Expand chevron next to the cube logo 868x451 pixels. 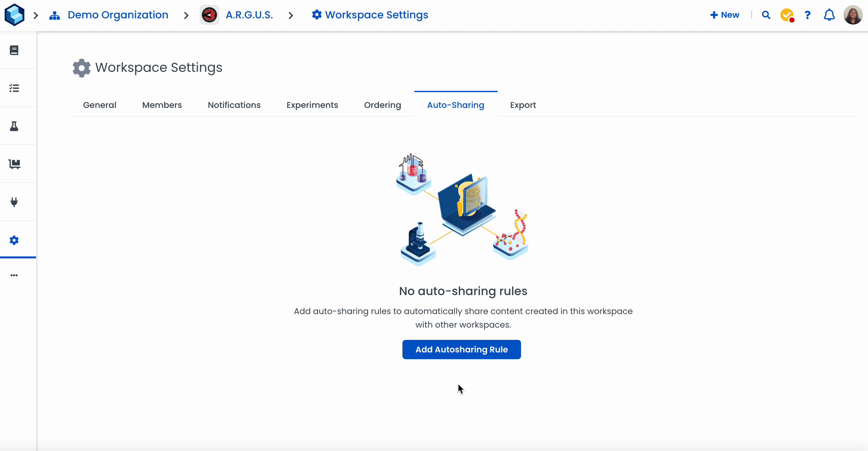point(36,15)
